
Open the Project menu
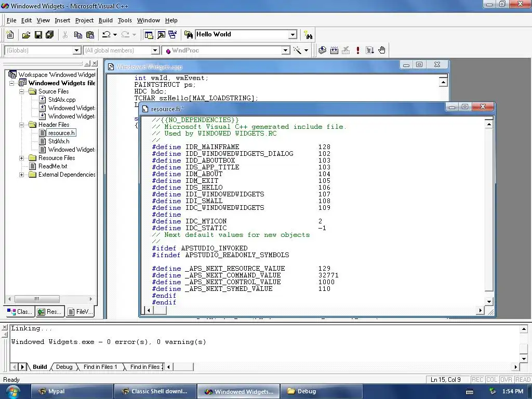[x=84, y=20]
